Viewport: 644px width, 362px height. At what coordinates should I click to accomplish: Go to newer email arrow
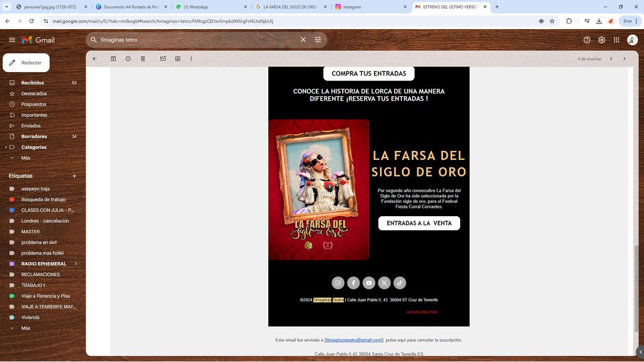point(611,59)
